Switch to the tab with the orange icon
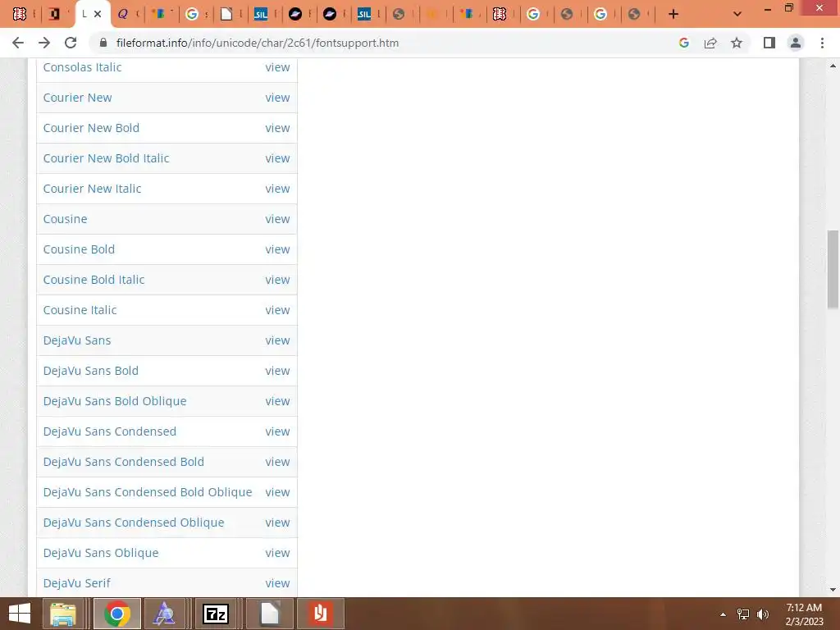 click(x=433, y=15)
